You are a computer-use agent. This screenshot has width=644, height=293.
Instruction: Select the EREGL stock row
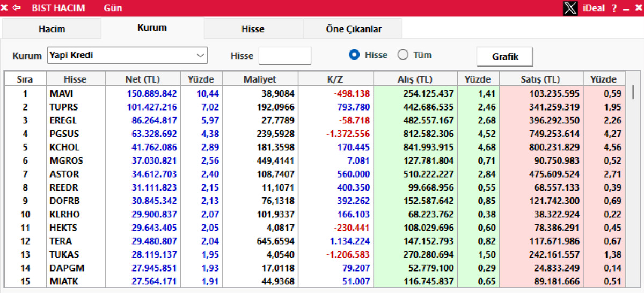315,120
